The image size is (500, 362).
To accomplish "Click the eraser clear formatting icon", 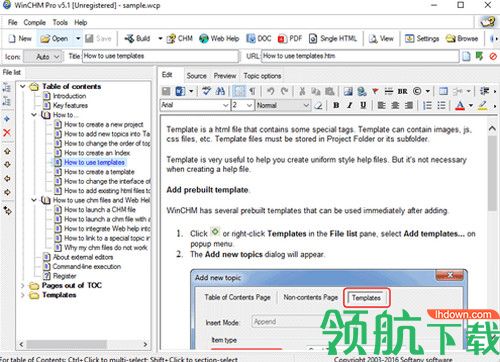I will pos(319,105).
